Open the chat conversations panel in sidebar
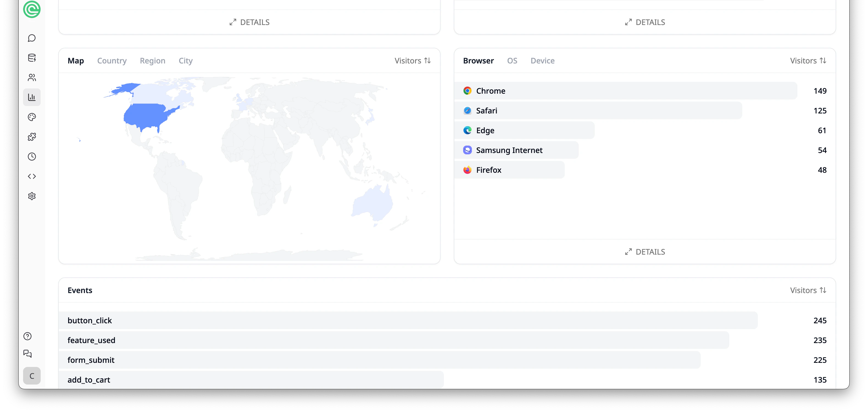This screenshot has height=412, width=868. coord(32,38)
